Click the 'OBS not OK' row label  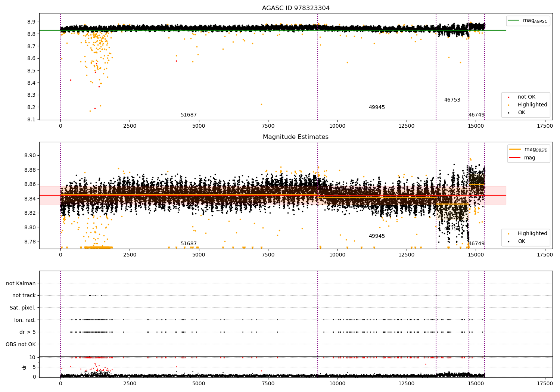[x=21, y=344]
